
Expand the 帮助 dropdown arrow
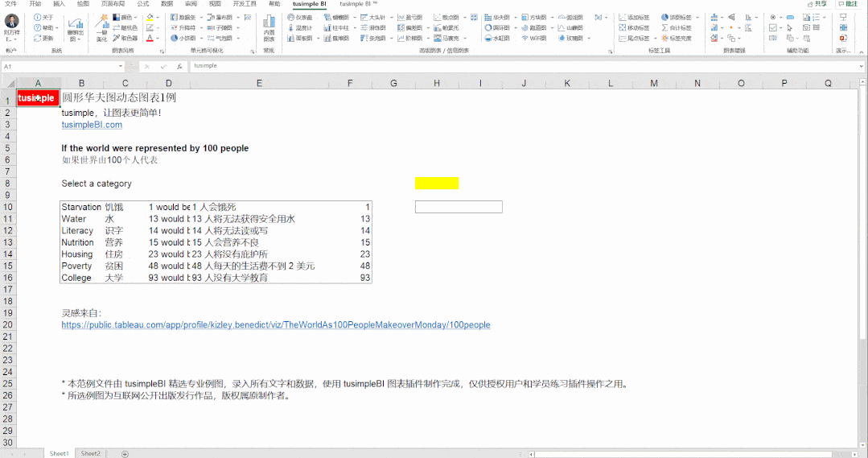(57, 27)
